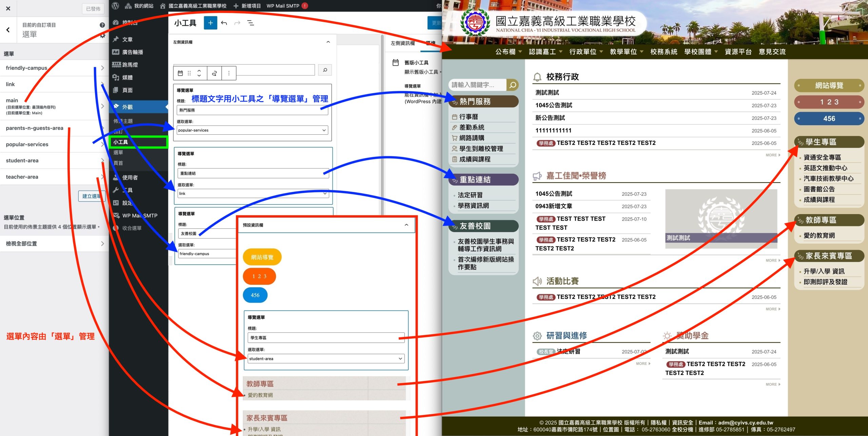The height and width of the screenshot is (436, 868).
Task: Click the red 1 2 3 button on site
Action: (829, 102)
